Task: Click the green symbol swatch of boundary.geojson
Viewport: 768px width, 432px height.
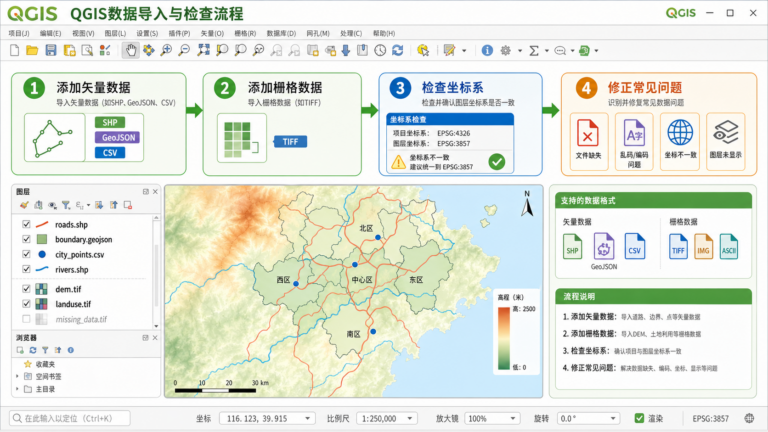Action: pyautogui.click(x=42, y=239)
